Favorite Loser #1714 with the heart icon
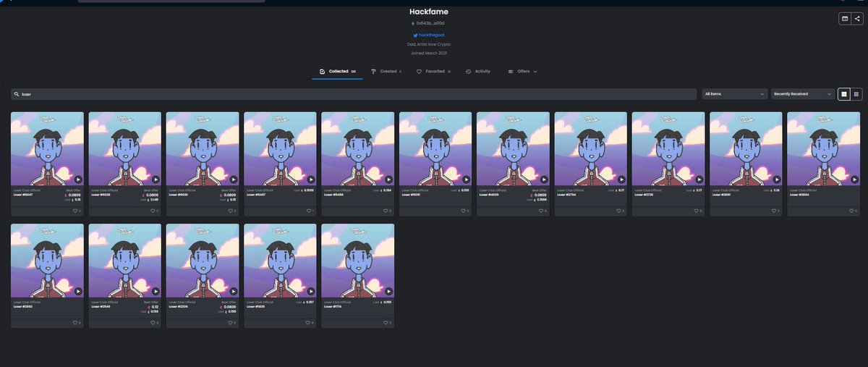Screen dimensions: 868x367 [x=385, y=323]
